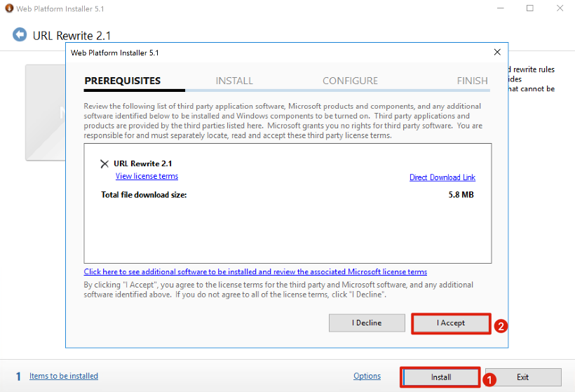Open the CONFIGURE step tab
Screen dimensions: 575x392
pos(350,81)
